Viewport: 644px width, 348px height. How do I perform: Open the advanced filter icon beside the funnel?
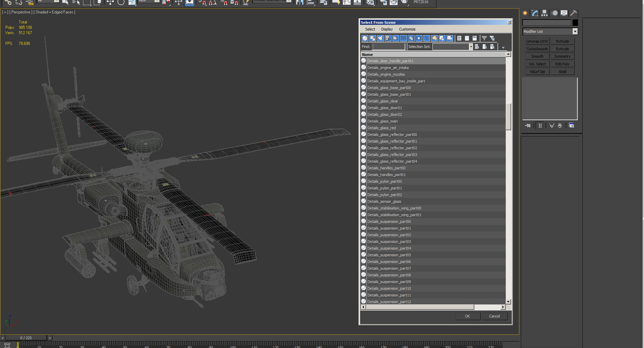pyautogui.click(x=492, y=38)
